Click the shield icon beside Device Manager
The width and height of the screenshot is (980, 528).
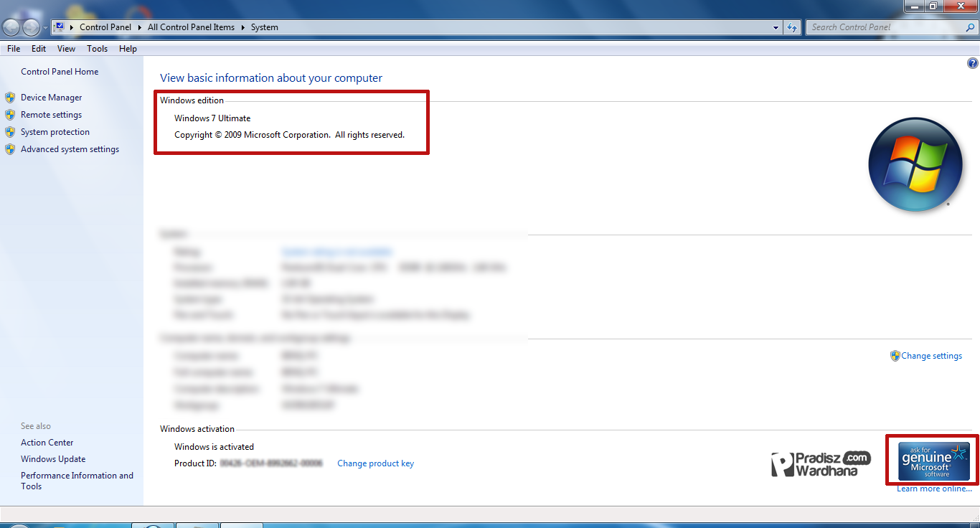(x=10, y=98)
